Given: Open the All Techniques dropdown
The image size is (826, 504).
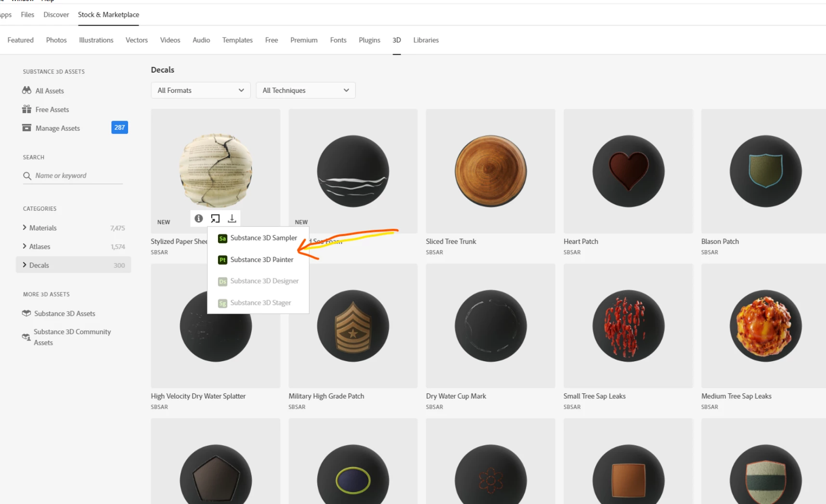Looking at the screenshot, I should pos(306,90).
